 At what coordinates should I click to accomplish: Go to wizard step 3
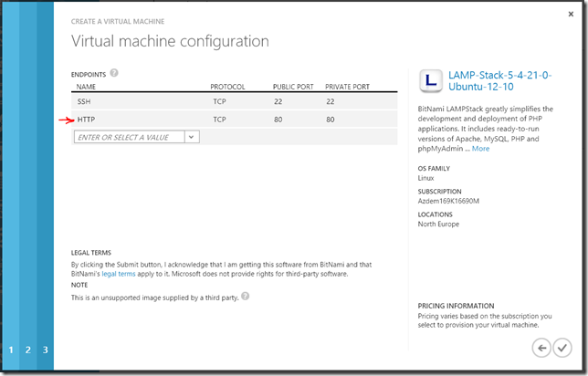click(x=46, y=350)
